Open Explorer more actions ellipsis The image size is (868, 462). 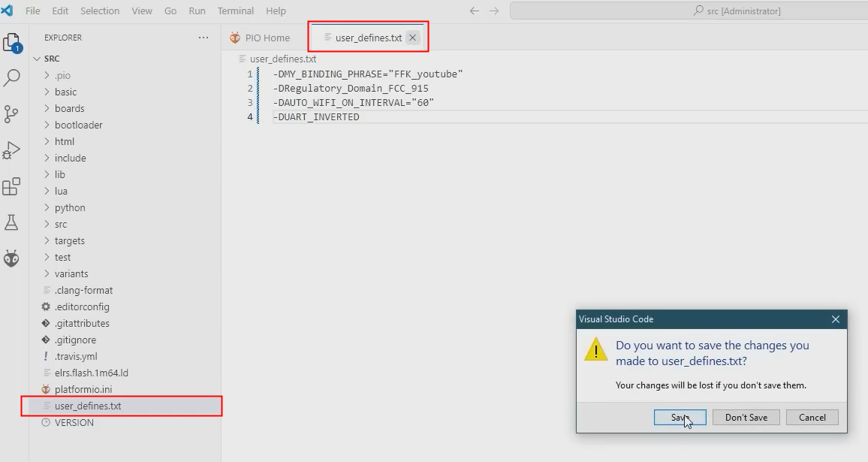click(x=203, y=38)
